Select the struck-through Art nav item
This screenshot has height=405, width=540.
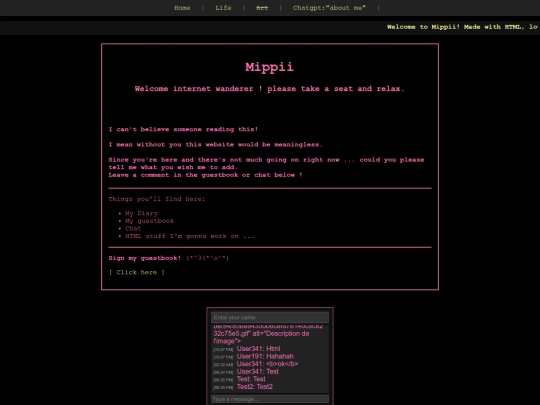click(x=262, y=8)
